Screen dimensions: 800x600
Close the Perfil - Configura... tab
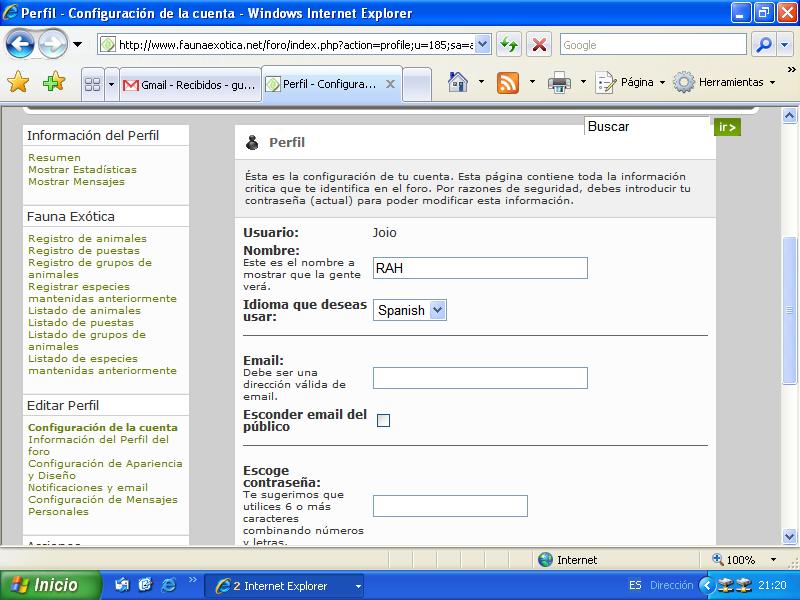tap(390, 84)
